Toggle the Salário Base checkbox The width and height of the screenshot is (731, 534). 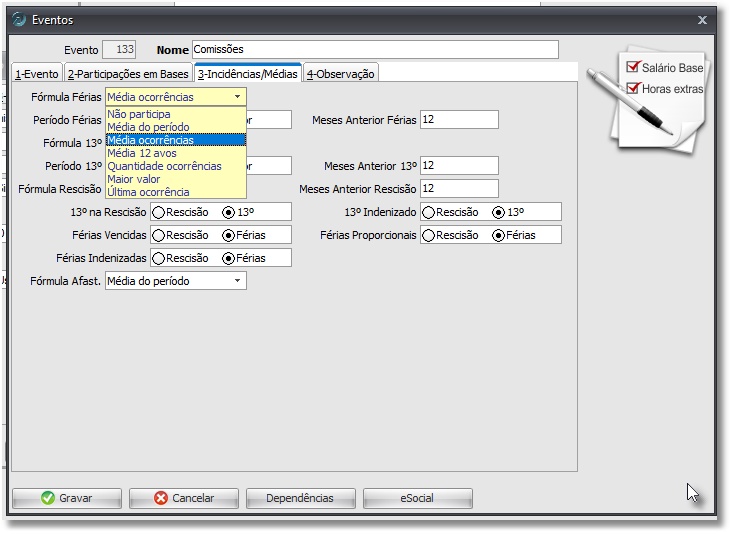pyautogui.click(x=632, y=68)
